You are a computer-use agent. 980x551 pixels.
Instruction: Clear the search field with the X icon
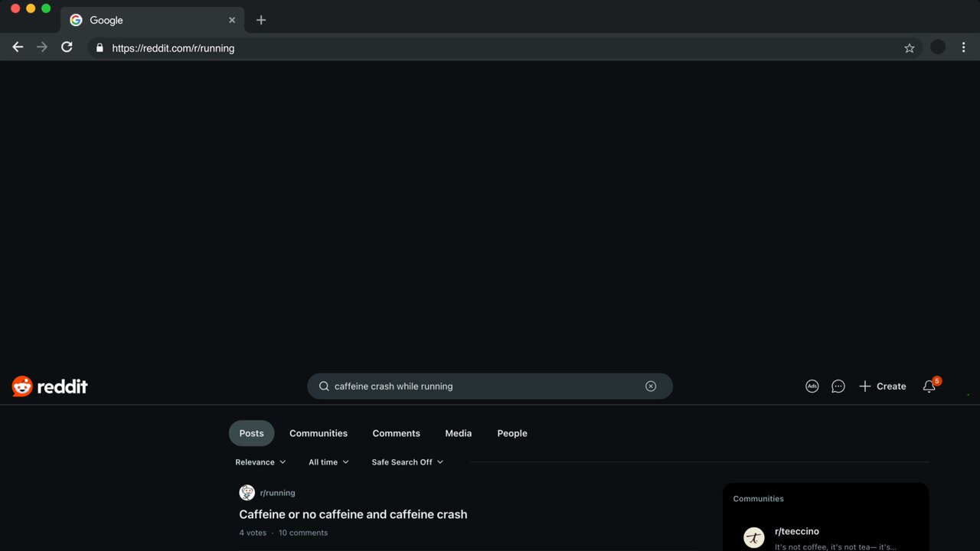651,386
